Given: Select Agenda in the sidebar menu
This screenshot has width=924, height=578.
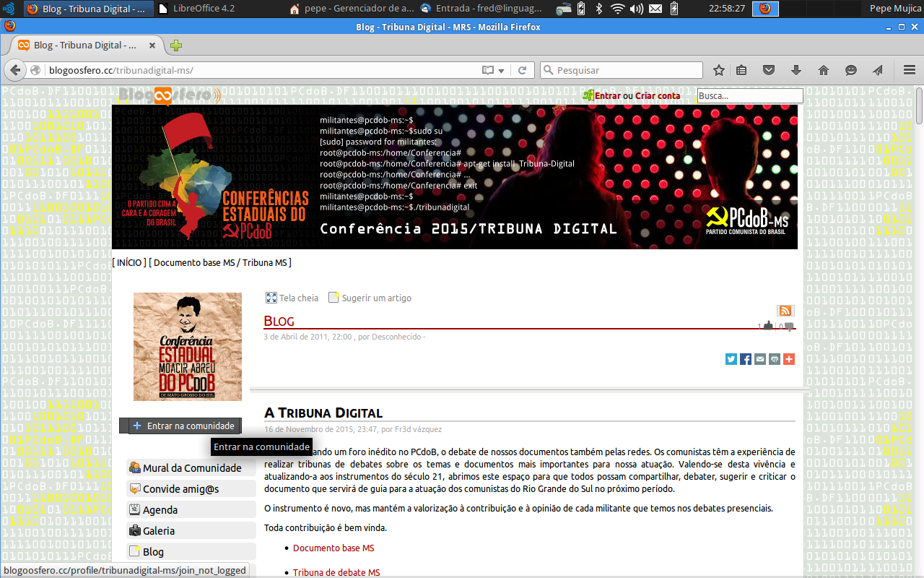Looking at the screenshot, I should pyautogui.click(x=160, y=510).
